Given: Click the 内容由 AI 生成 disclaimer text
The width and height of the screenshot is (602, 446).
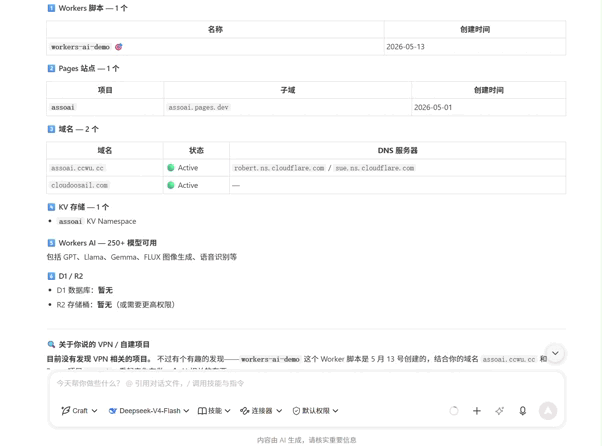Looking at the screenshot, I should (306, 440).
